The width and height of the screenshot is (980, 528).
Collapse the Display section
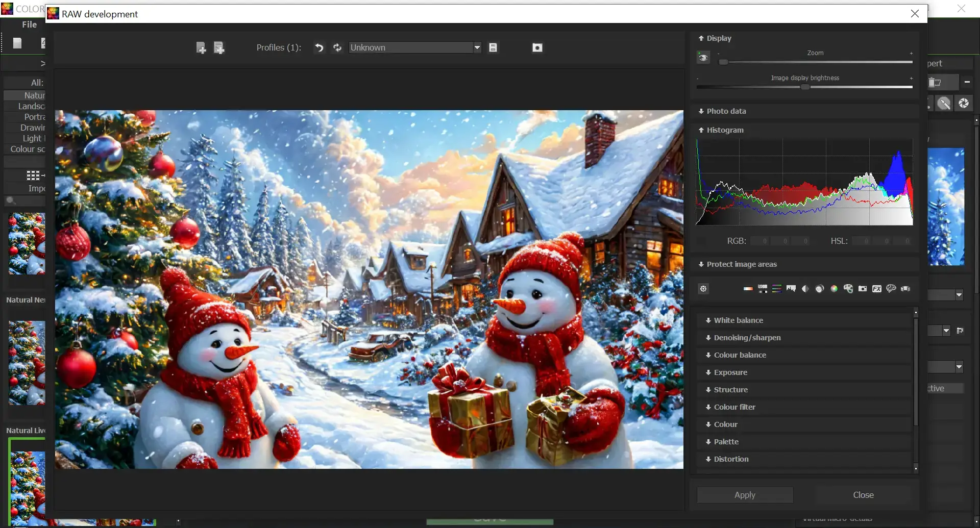coord(715,38)
